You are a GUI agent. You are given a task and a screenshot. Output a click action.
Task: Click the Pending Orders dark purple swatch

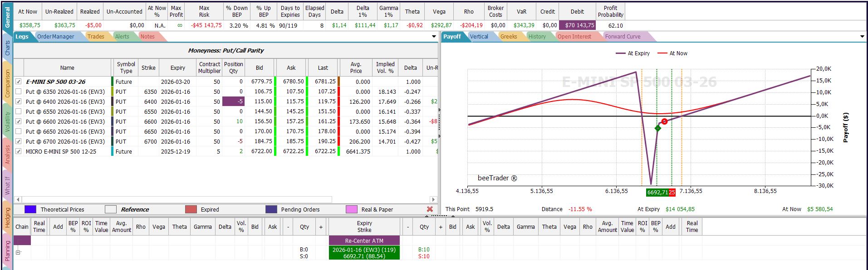click(271, 209)
